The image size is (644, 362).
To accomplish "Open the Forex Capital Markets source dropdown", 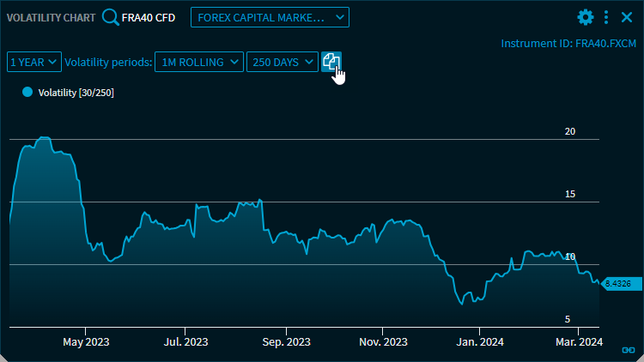I will tap(270, 17).
